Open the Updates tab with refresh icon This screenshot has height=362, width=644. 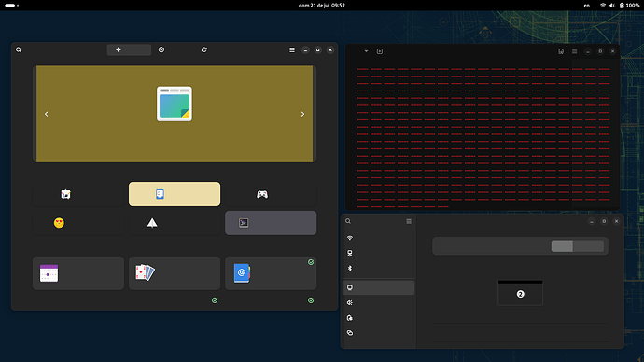click(x=204, y=49)
